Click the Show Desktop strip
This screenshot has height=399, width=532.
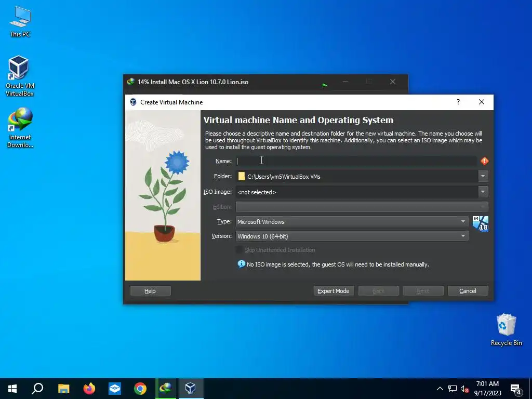(x=530, y=389)
